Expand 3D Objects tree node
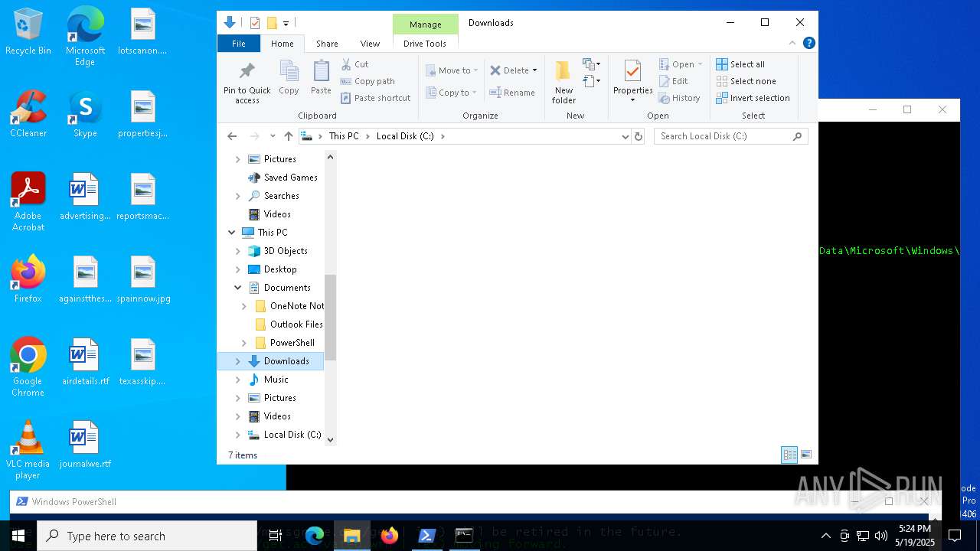The image size is (980, 551). click(238, 251)
